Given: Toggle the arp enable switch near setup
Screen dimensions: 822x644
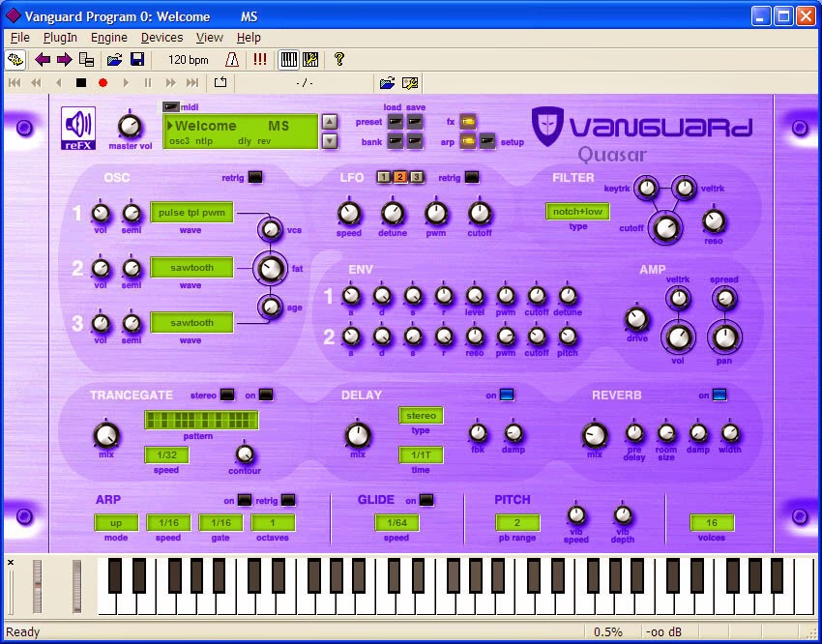Looking at the screenshot, I should (x=468, y=141).
